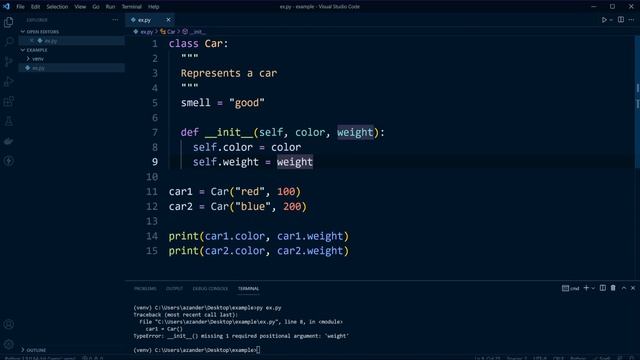640x360 pixels.
Task: Open the Source Control view
Action: [x=9, y=62]
